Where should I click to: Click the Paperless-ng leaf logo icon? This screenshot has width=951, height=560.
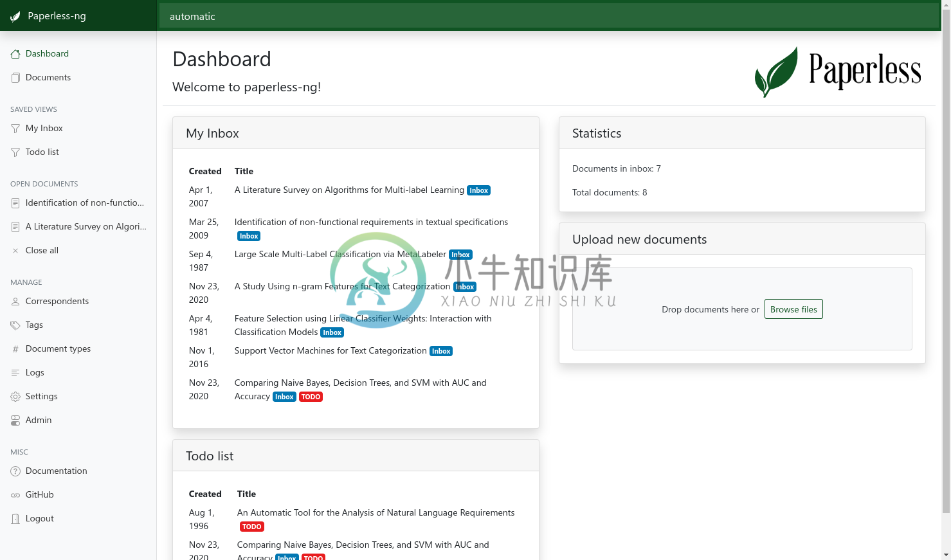click(x=15, y=16)
